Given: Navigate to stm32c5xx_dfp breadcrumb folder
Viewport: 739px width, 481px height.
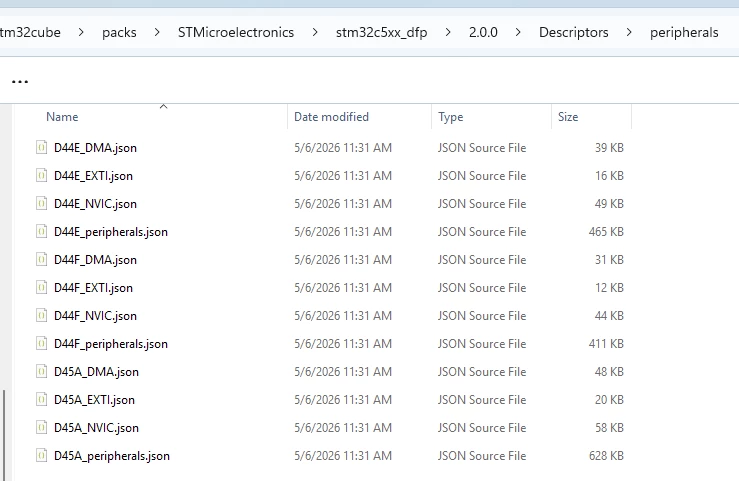Looking at the screenshot, I should coord(381,32).
